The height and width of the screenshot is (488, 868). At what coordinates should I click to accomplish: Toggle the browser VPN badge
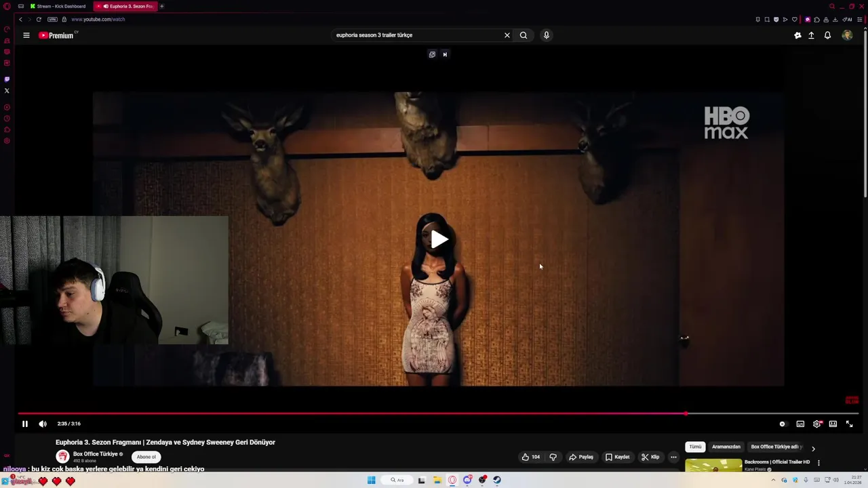(52, 19)
